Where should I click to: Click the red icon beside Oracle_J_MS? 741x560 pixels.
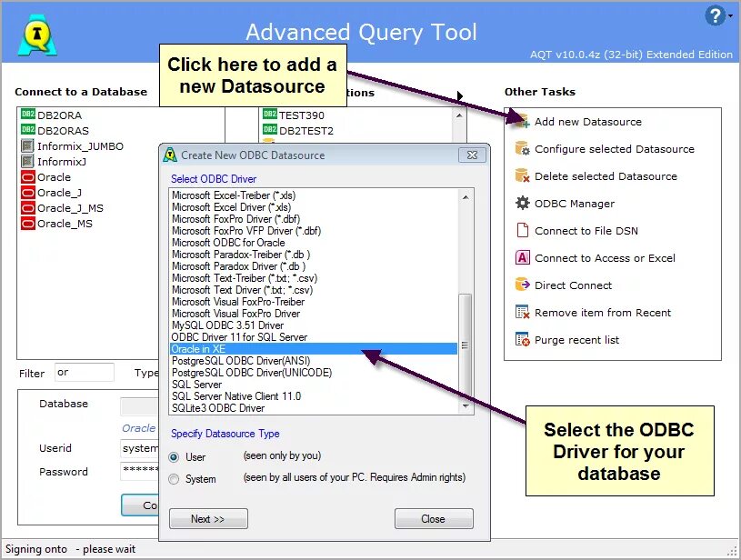click(x=28, y=208)
